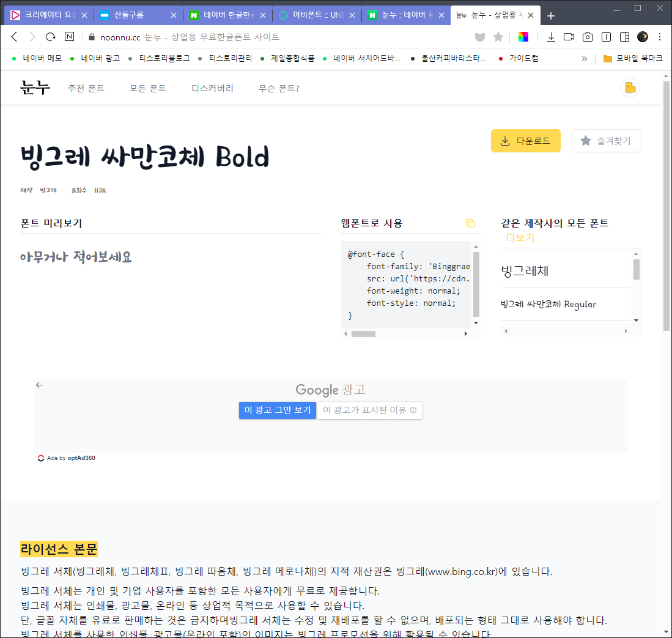Bookmark the page with the star icon
Viewport: 672px width, 638px height.
click(x=498, y=37)
